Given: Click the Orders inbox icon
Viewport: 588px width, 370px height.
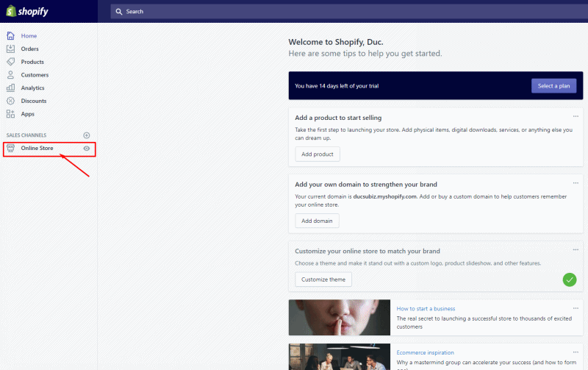Looking at the screenshot, I should click(10, 49).
